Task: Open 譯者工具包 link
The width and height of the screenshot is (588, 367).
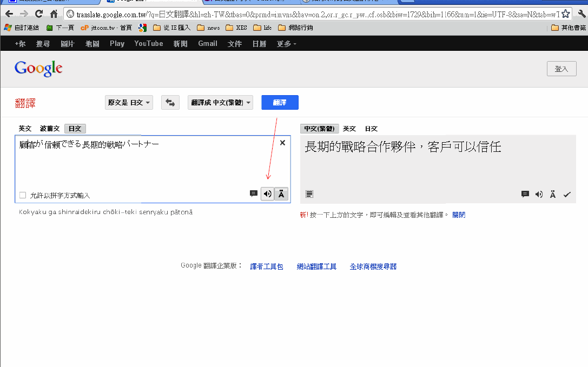Action: [266, 266]
